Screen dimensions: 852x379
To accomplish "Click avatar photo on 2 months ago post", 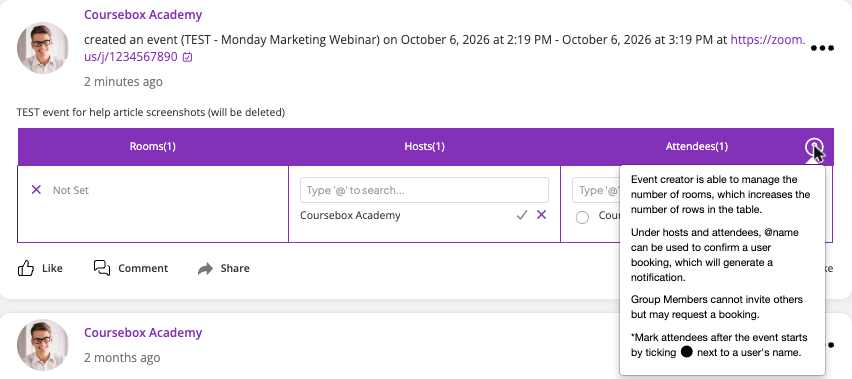I will pos(43,345).
